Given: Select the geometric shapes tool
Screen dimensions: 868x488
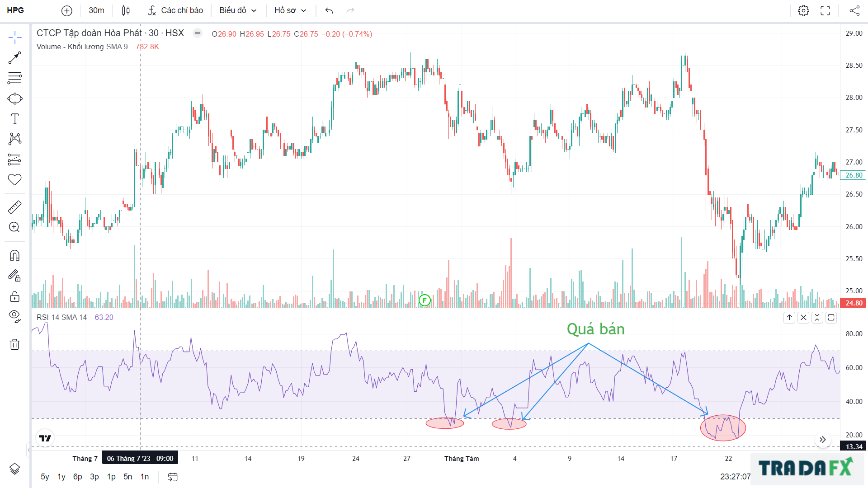Looking at the screenshot, I should click(x=15, y=99).
